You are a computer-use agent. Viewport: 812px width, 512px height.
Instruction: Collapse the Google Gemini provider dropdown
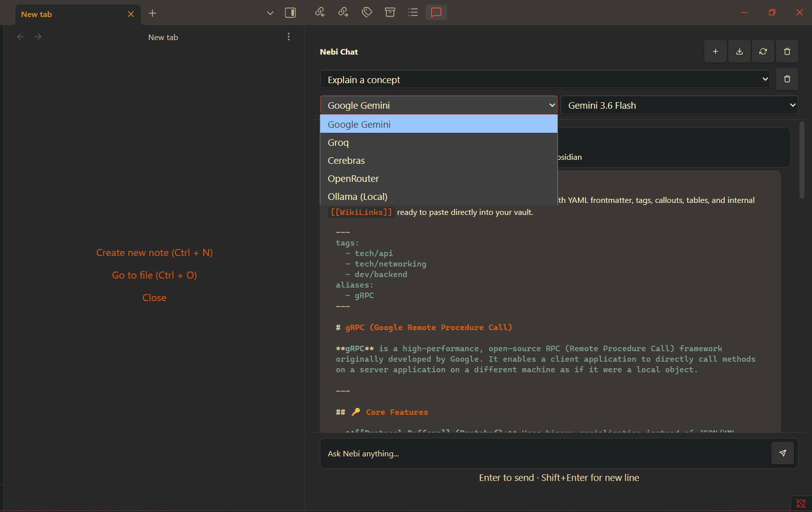(x=439, y=105)
